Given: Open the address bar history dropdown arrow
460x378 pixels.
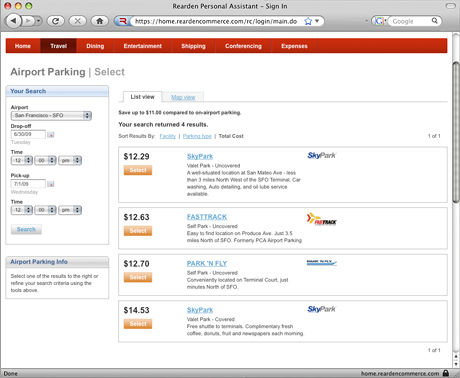Looking at the screenshot, I should (317, 21).
